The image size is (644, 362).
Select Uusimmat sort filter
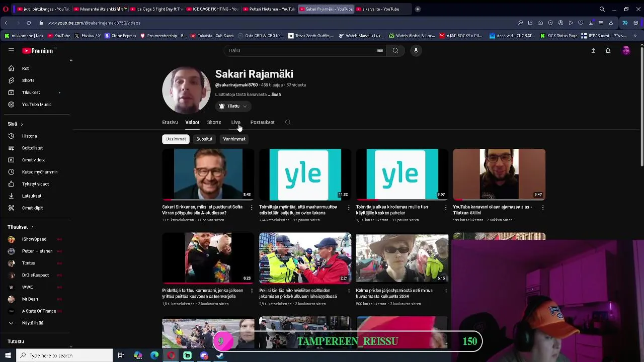176,139
